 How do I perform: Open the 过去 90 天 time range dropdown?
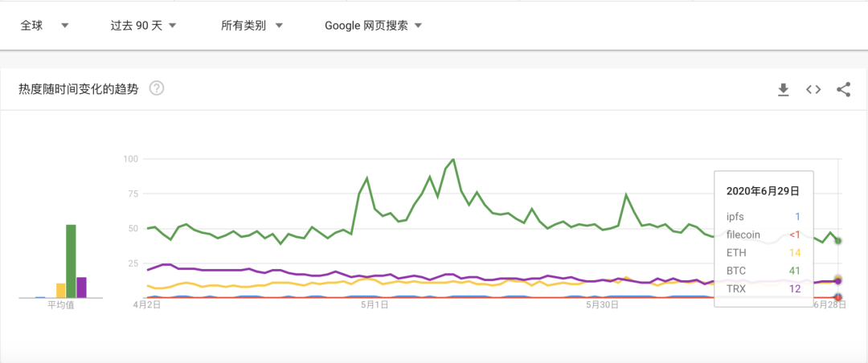click(x=143, y=26)
